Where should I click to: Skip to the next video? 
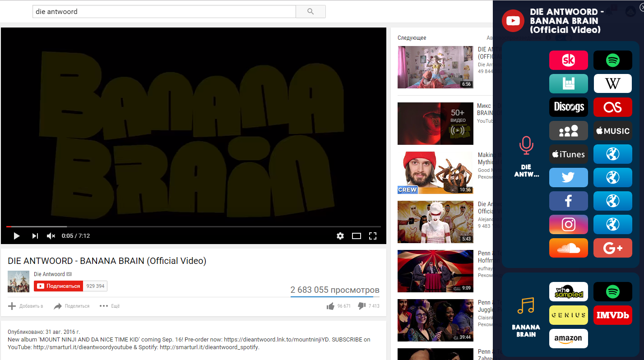[x=35, y=235]
